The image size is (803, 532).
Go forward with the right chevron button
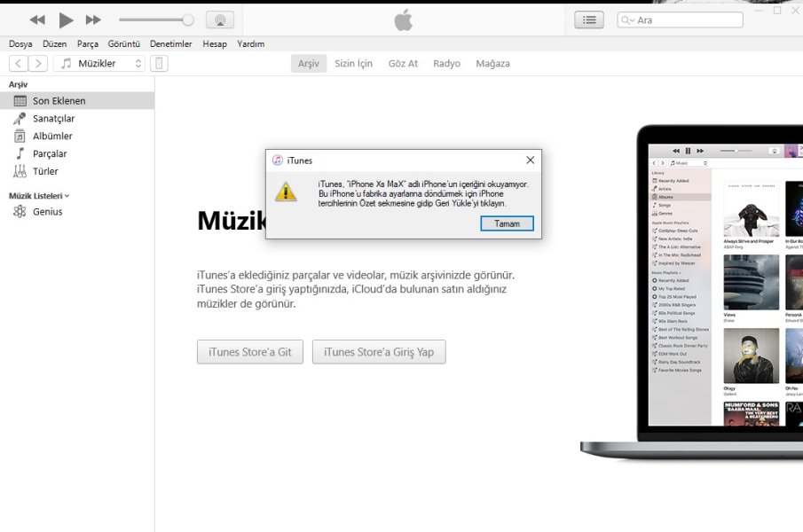click(x=38, y=63)
